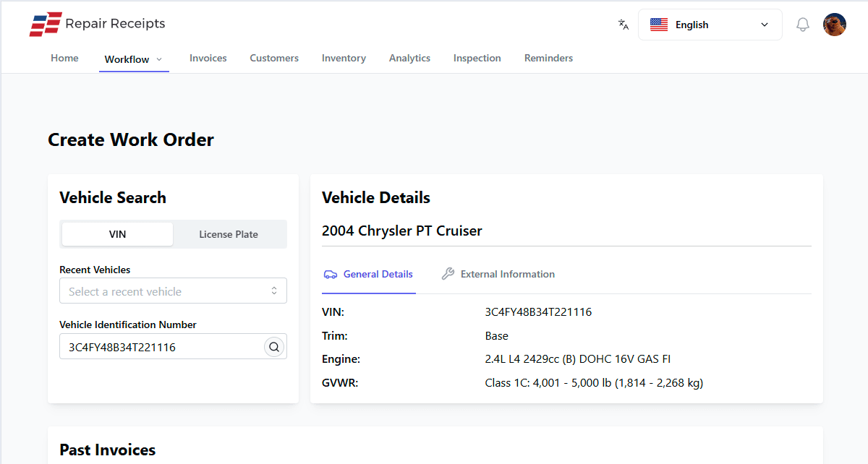Click the GVWR Class 1C value

click(x=594, y=382)
